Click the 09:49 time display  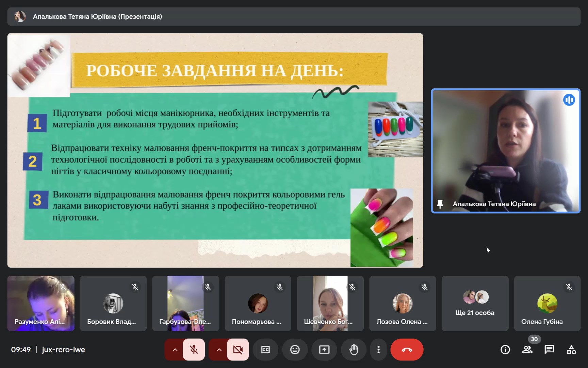pos(21,350)
